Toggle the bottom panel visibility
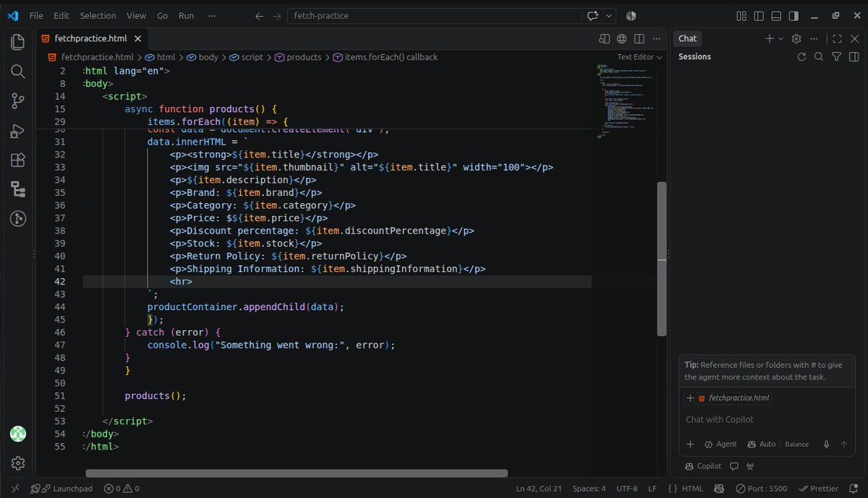 pyautogui.click(x=776, y=16)
